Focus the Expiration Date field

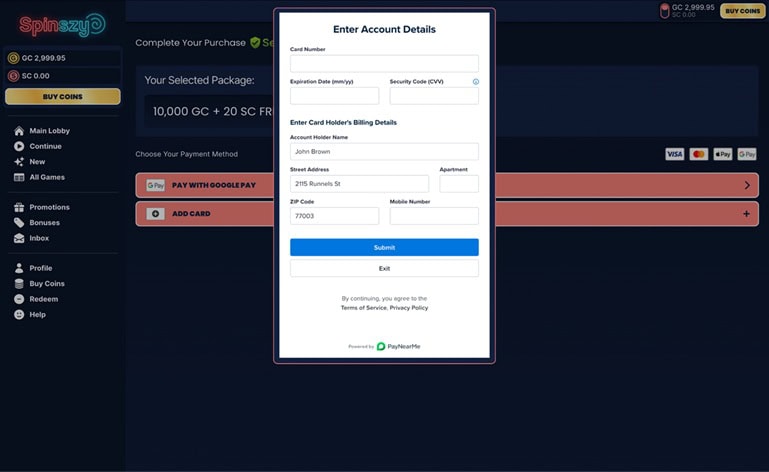(334, 96)
